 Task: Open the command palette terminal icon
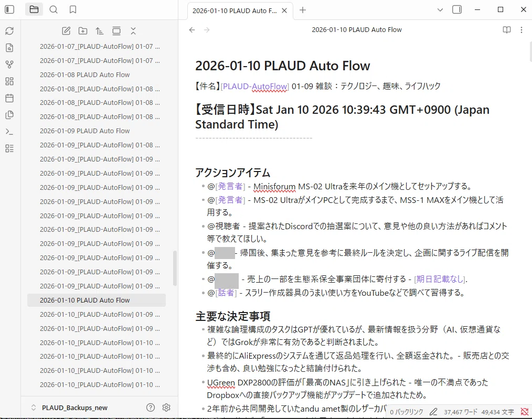[9, 132]
